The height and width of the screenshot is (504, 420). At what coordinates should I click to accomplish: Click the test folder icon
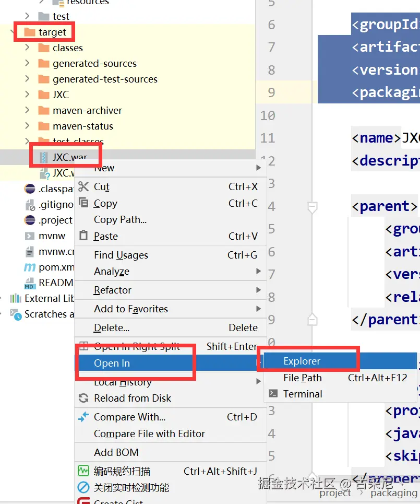click(44, 16)
